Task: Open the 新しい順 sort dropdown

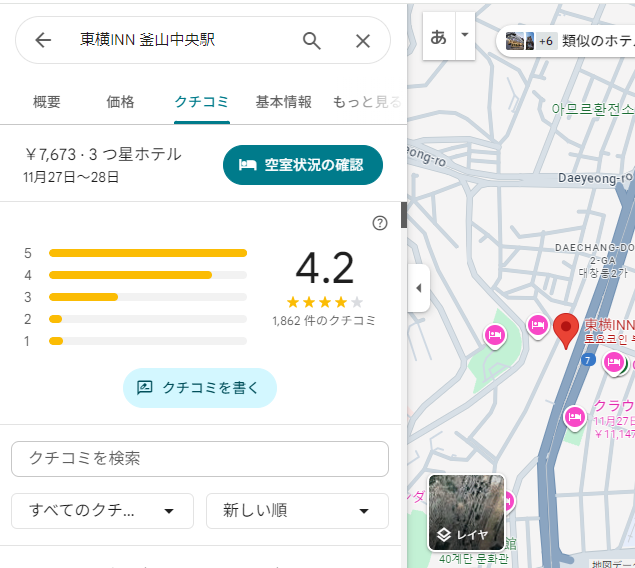Action: tap(297, 511)
